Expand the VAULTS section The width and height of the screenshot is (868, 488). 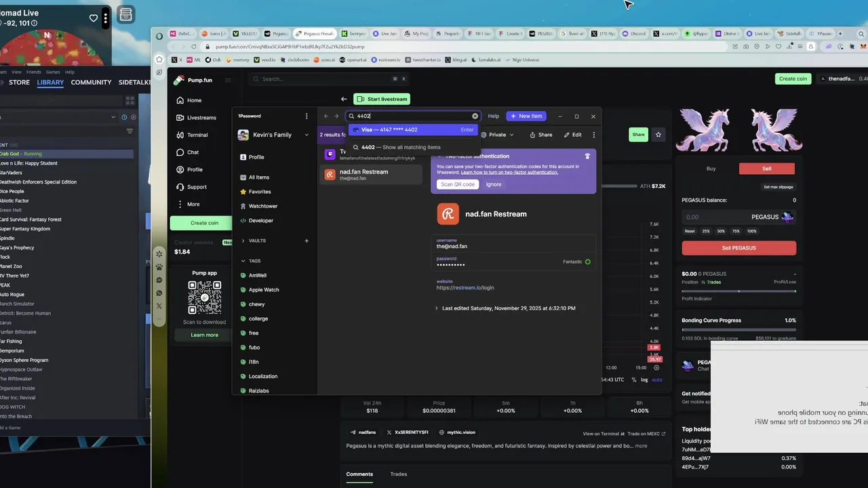243,241
